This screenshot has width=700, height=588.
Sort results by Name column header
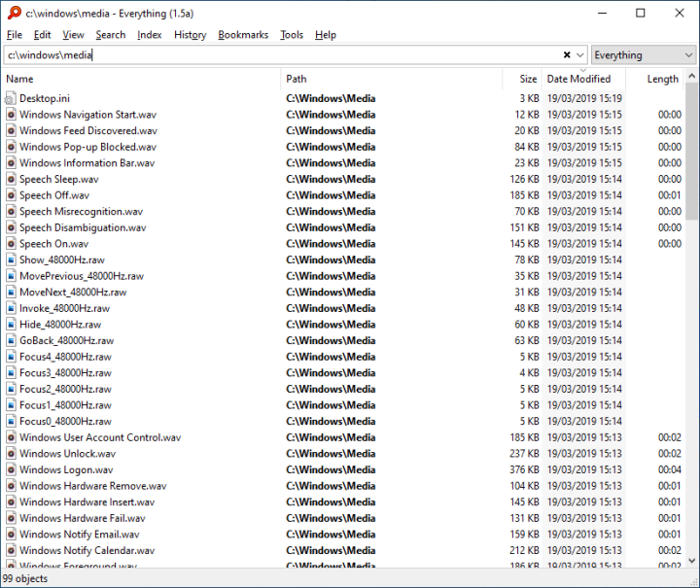(19, 79)
